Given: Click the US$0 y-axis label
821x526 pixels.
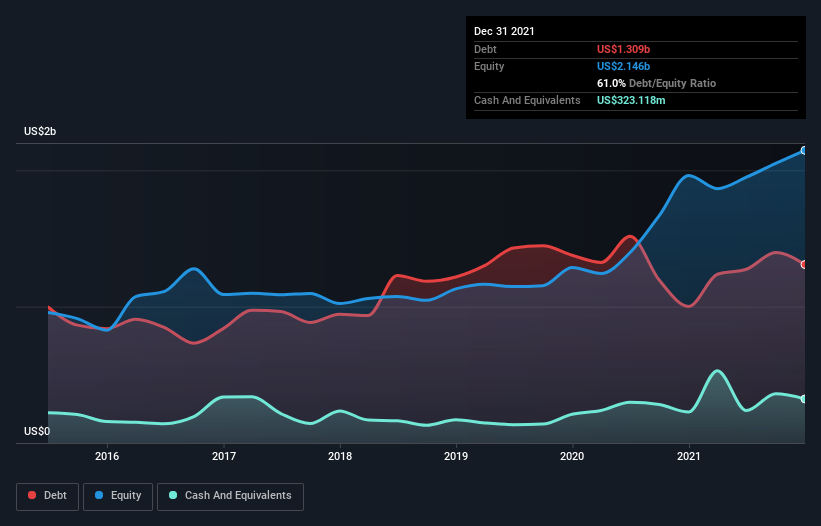Looking at the screenshot, I should pos(37,431).
